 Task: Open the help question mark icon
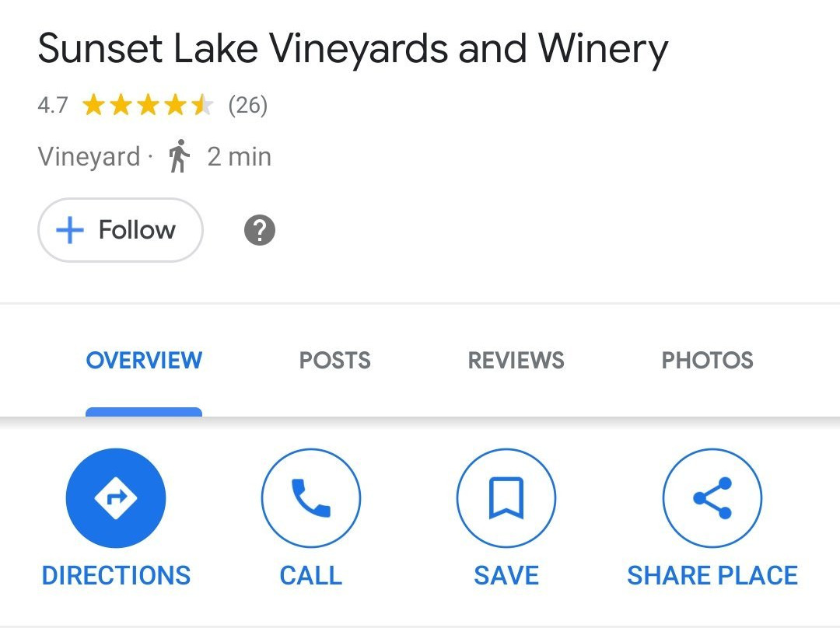pos(259,229)
